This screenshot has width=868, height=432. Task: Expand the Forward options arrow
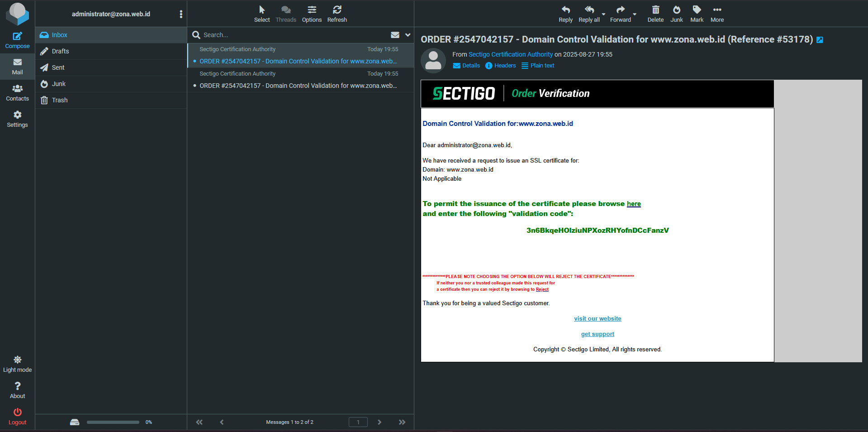click(x=635, y=14)
